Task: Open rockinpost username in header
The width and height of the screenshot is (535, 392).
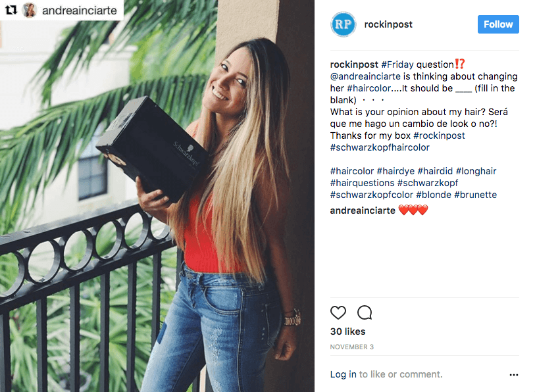Action: pos(388,24)
